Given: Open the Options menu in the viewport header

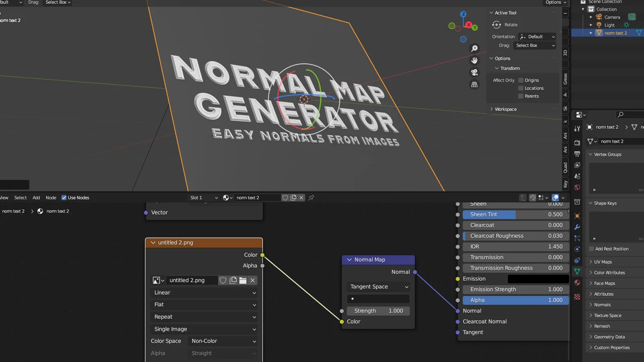Looking at the screenshot, I should 554,2.
